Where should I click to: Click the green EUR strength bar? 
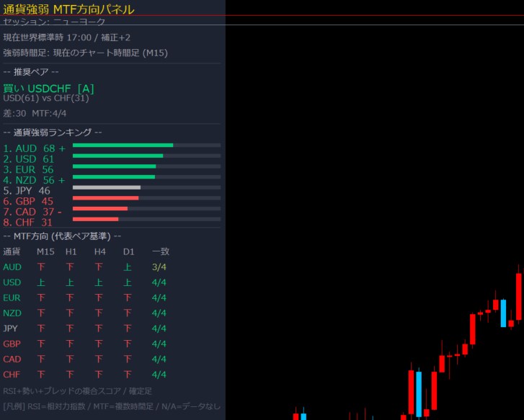tap(114, 166)
